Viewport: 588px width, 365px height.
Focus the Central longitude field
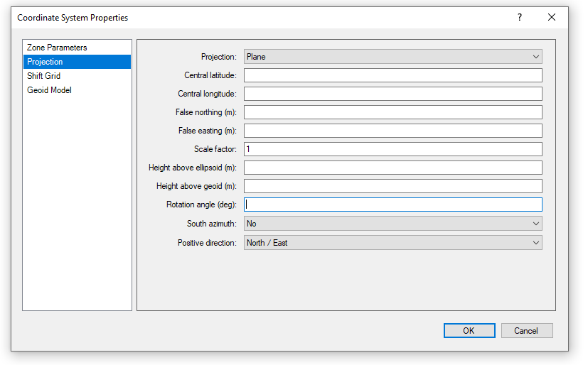pos(392,94)
